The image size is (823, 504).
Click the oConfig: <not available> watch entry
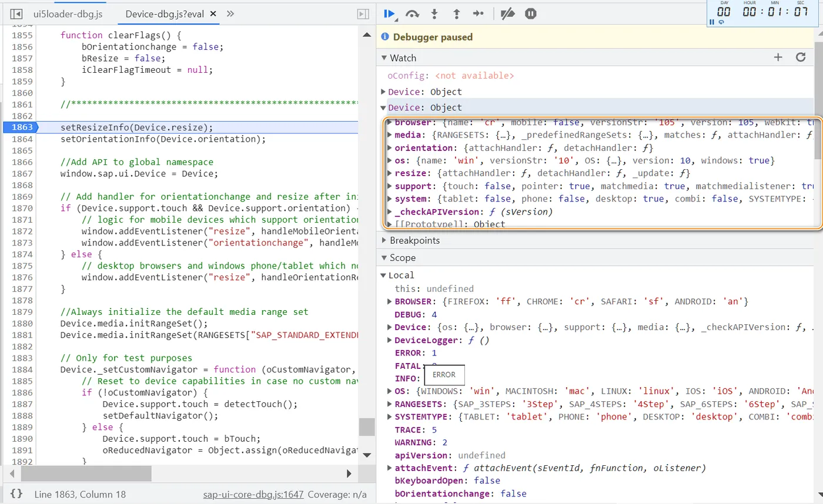click(450, 76)
